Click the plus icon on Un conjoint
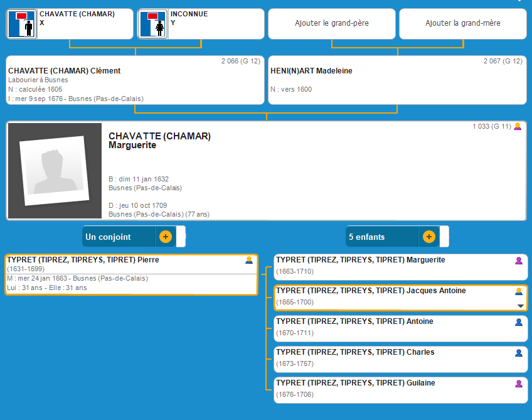This screenshot has height=420, width=532. tap(165, 237)
